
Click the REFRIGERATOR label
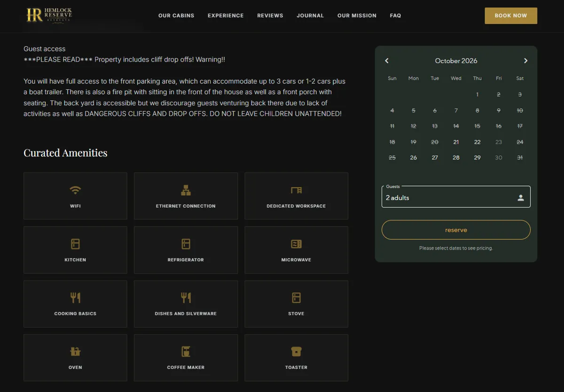point(186,259)
